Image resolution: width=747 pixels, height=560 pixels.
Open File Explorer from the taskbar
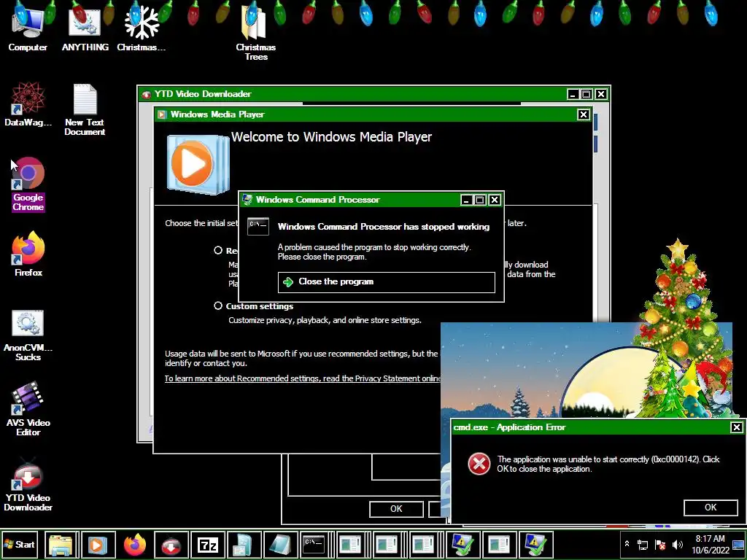pos(61,544)
